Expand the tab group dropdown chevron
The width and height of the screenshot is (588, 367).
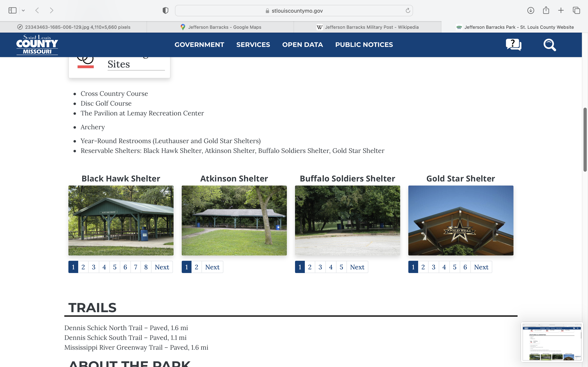coord(23,10)
